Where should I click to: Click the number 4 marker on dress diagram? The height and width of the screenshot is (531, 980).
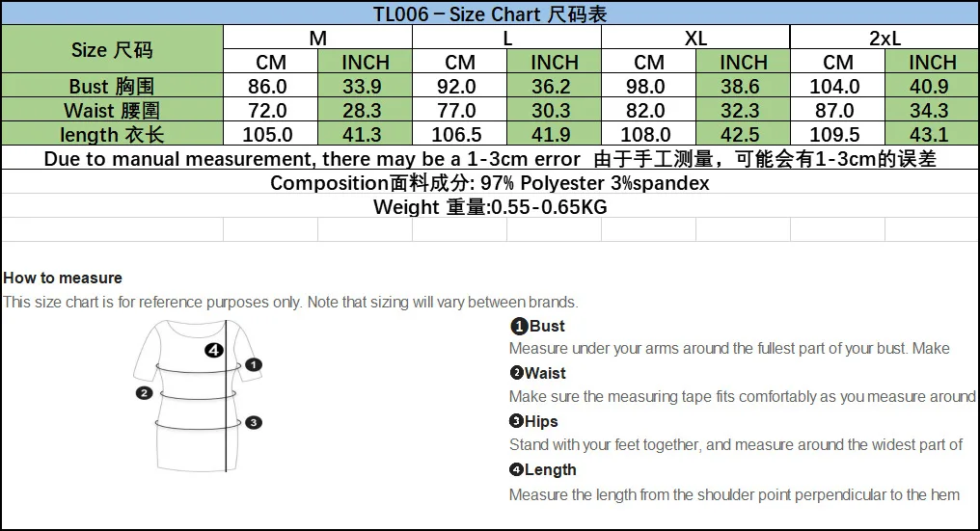(x=214, y=350)
